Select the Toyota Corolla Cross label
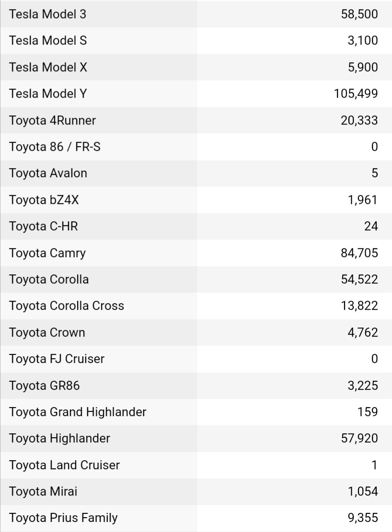The image size is (392, 532). click(x=67, y=306)
